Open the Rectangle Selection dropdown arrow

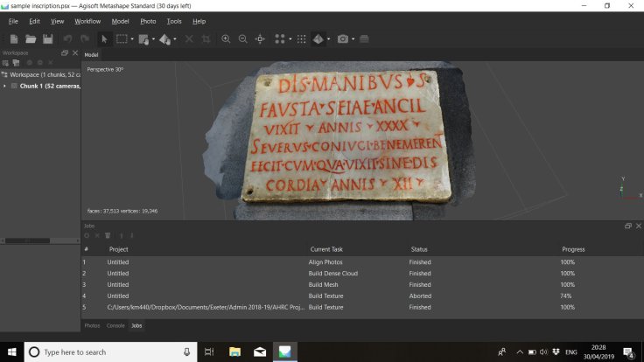click(132, 38)
